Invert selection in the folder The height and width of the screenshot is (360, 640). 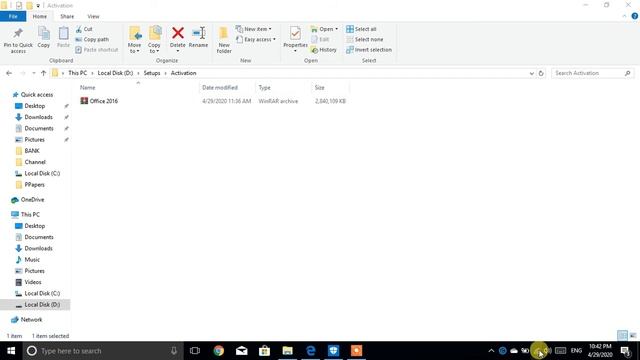369,50
